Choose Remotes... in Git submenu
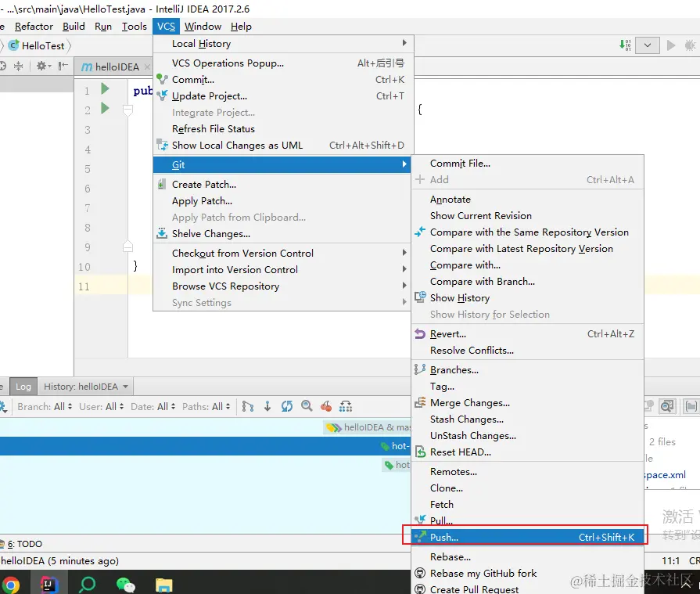This screenshot has height=594, width=700. tap(527, 471)
